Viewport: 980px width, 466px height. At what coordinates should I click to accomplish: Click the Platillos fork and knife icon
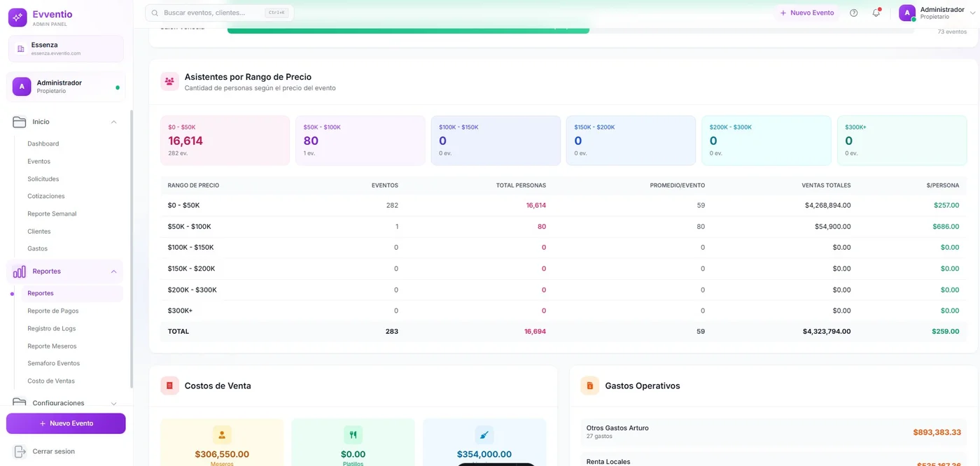tap(353, 435)
